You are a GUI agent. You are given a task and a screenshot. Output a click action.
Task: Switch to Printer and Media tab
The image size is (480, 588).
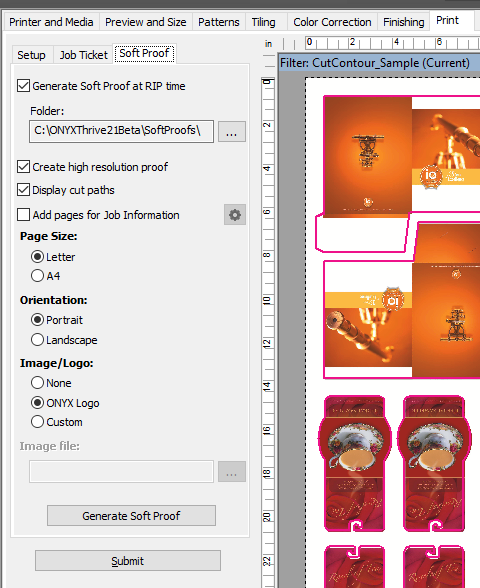pyautogui.click(x=51, y=22)
